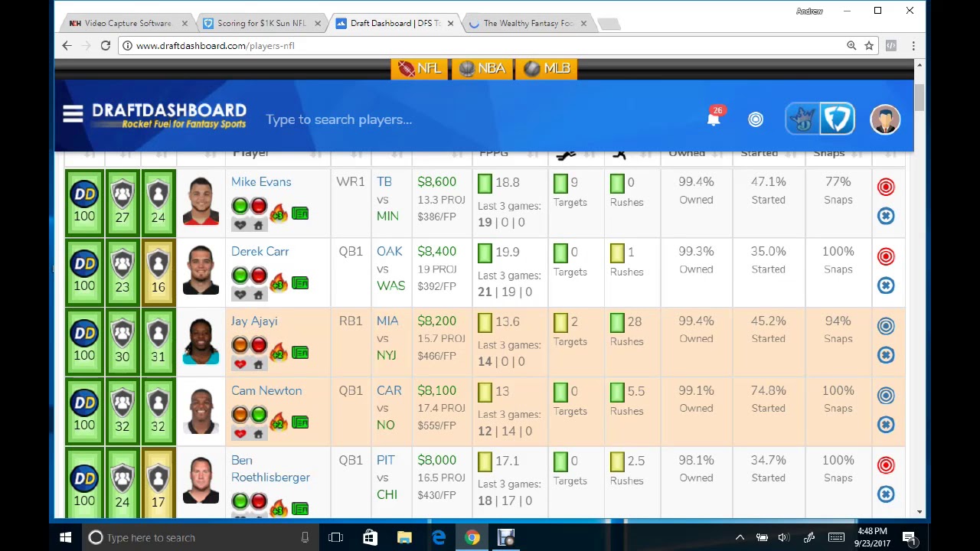Exclude Mike Evans with the blue X icon

pos(886,216)
